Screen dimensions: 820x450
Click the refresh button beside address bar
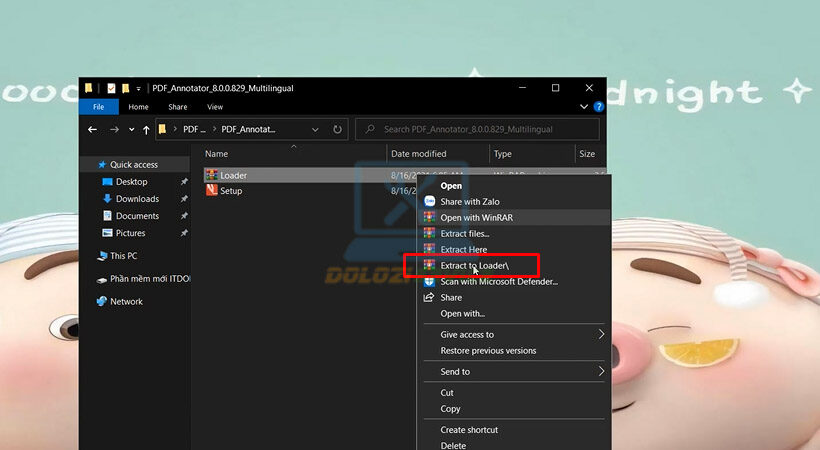[x=338, y=129]
